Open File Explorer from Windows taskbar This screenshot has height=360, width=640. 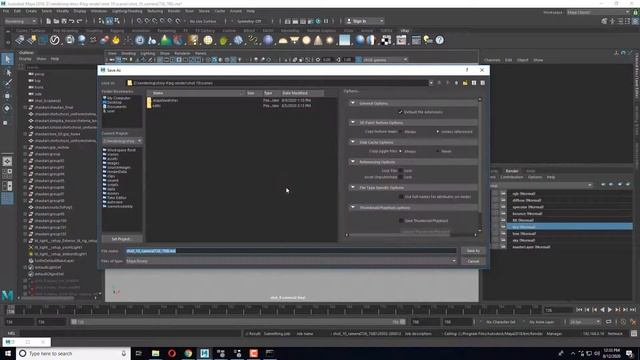(156, 353)
